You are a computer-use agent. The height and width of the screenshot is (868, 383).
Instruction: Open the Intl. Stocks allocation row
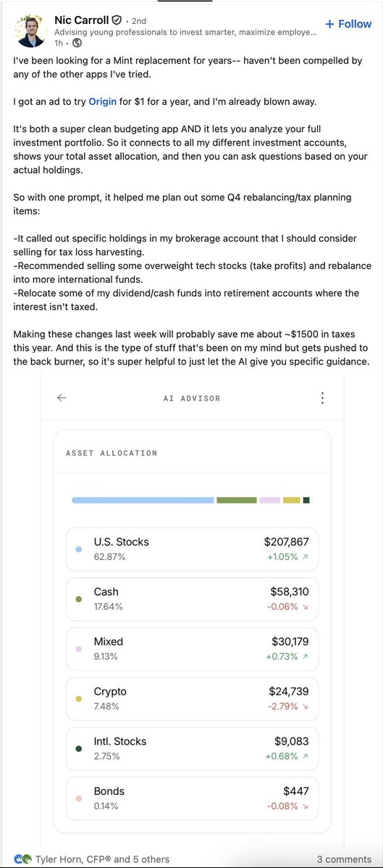[191, 749]
